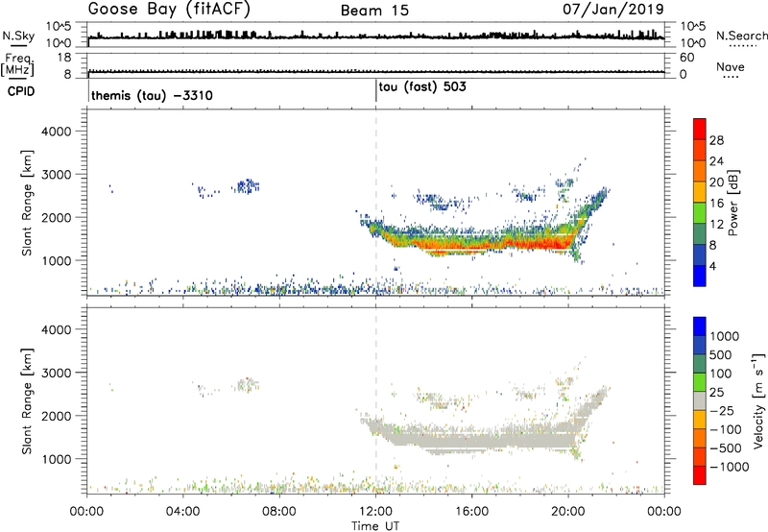Click the '10^5' left noise axis label

59,27
